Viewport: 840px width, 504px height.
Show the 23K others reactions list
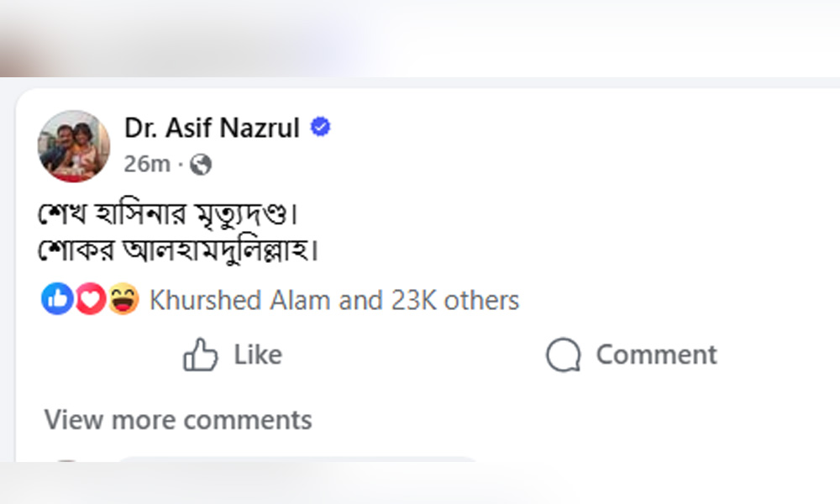(454, 300)
